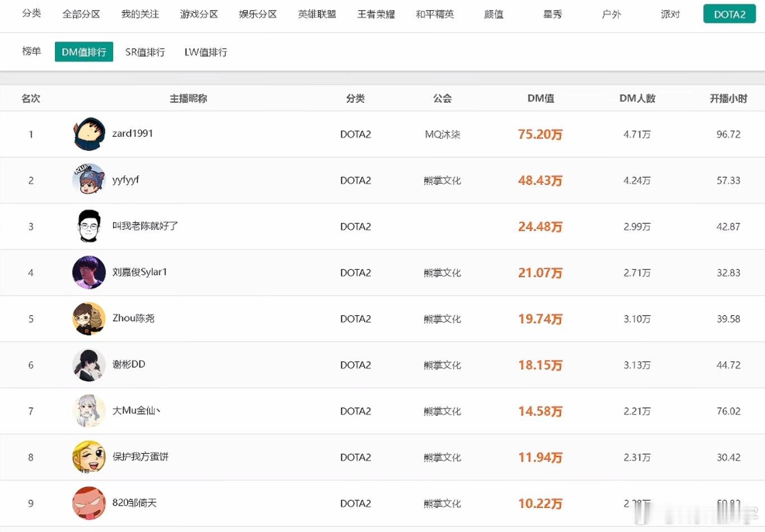Click DM value 24.48万
This screenshot has height=532, width=765.
540,227
